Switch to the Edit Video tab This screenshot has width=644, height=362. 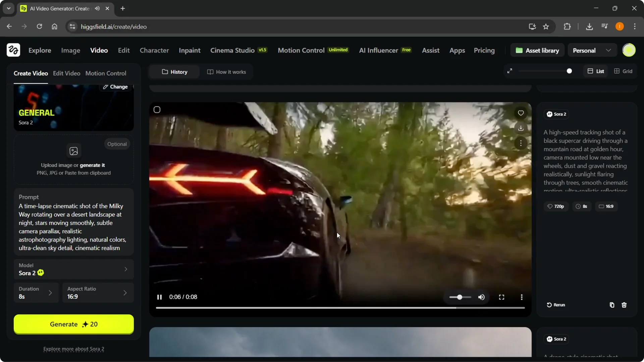coord(66,73)
